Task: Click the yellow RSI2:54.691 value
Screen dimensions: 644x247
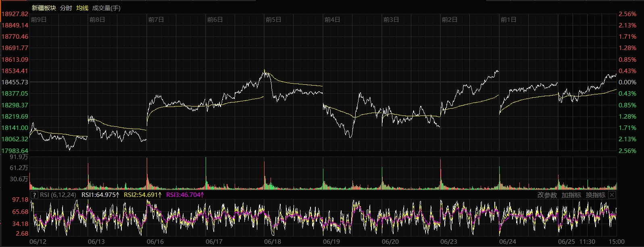Action: [x=143, y=195]
